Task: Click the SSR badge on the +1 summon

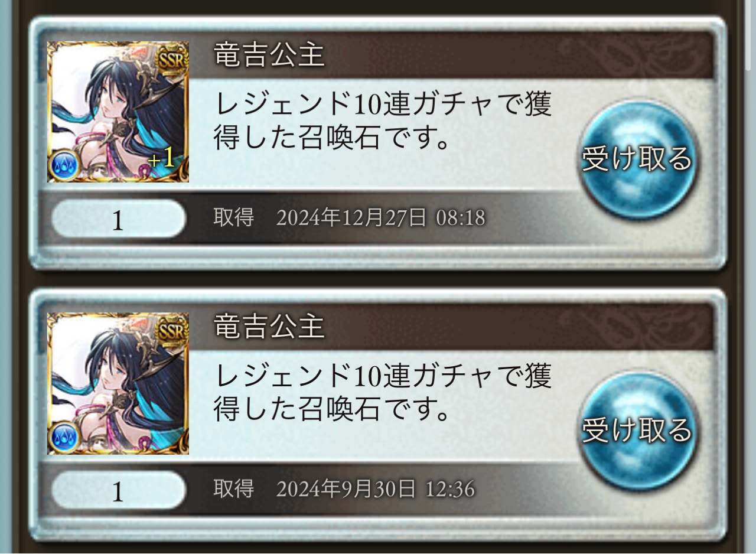Action: (x=172, y=58)
